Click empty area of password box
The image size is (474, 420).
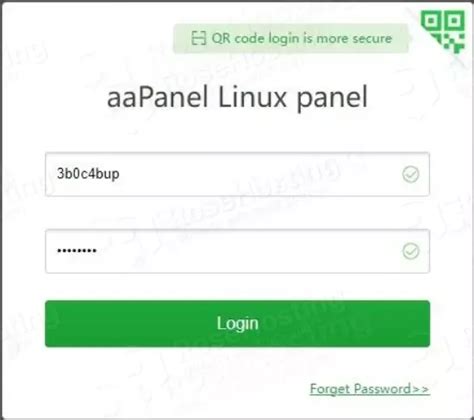tap(250, 251)
